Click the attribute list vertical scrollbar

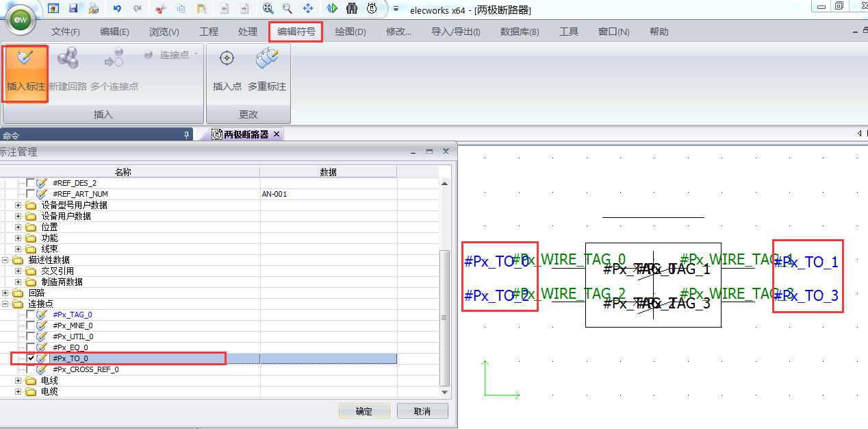445,319
